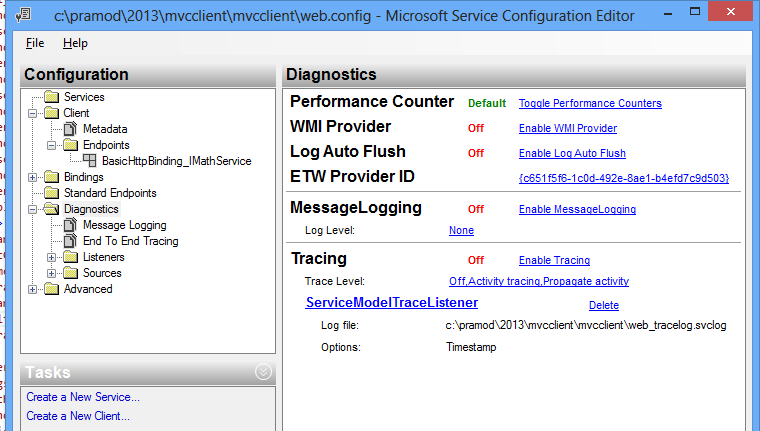The image size is (760, 431).
Task: Click Create a New Service link
Action: pyautogui.click(x=83, y=397)
